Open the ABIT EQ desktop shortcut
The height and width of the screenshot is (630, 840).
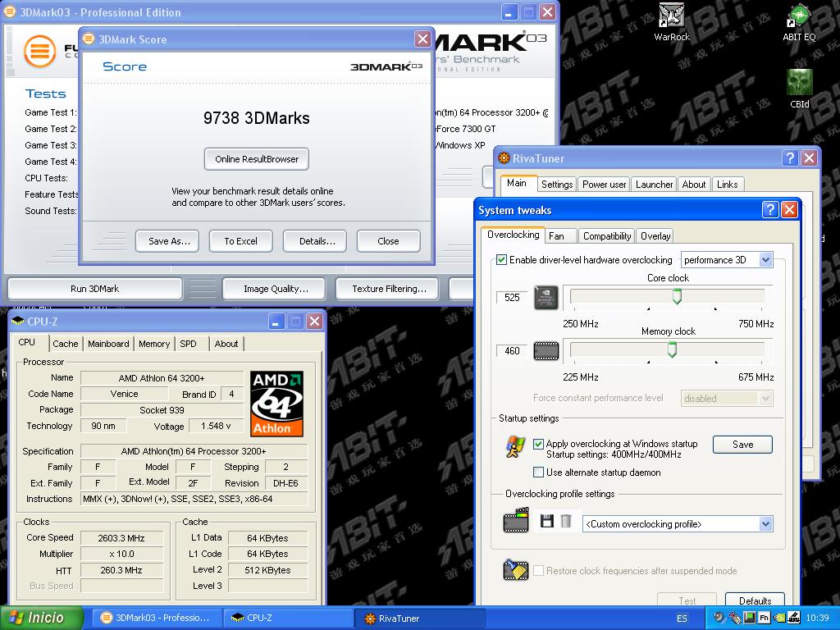coord(799,21)
